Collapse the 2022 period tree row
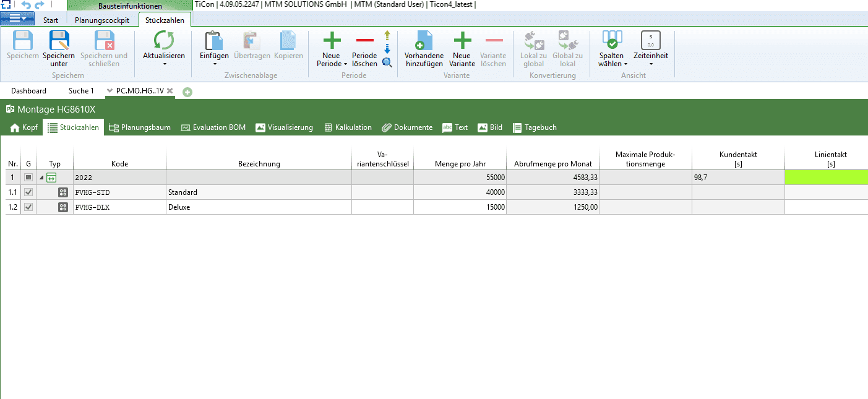Viewport: 868px width, 399px height. coord(41,178)
